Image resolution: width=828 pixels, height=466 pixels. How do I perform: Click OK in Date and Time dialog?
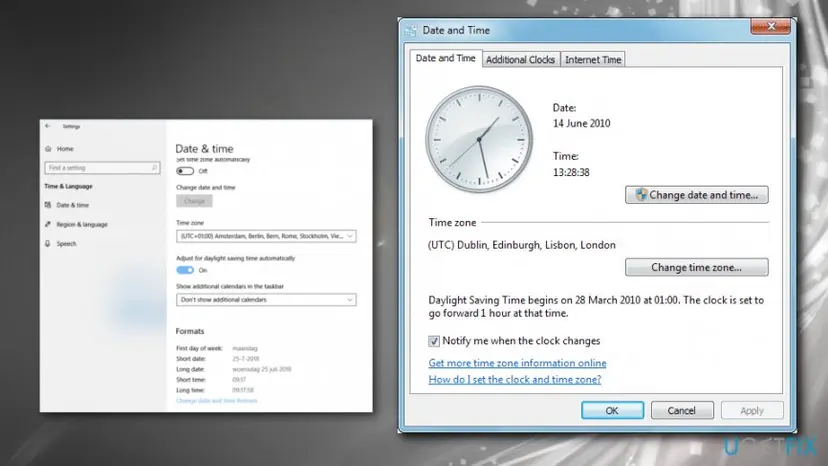coord(613,411)
